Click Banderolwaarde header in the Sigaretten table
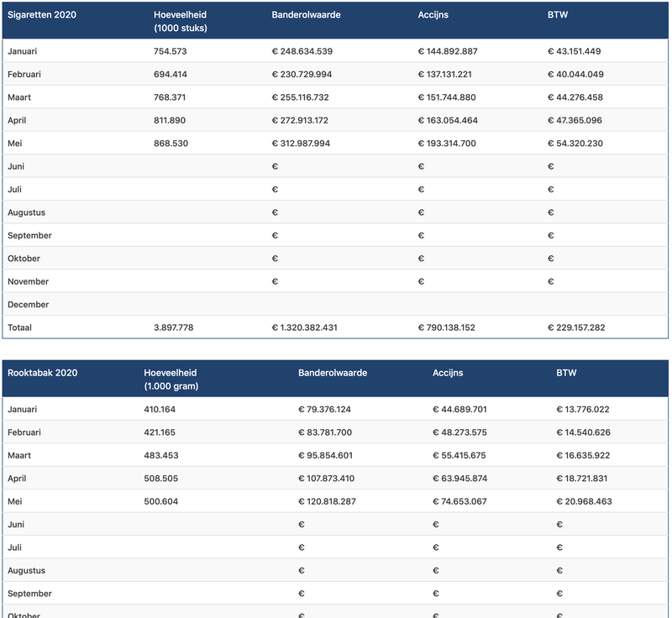Screen dimensions: 672x618 [307, 16]
